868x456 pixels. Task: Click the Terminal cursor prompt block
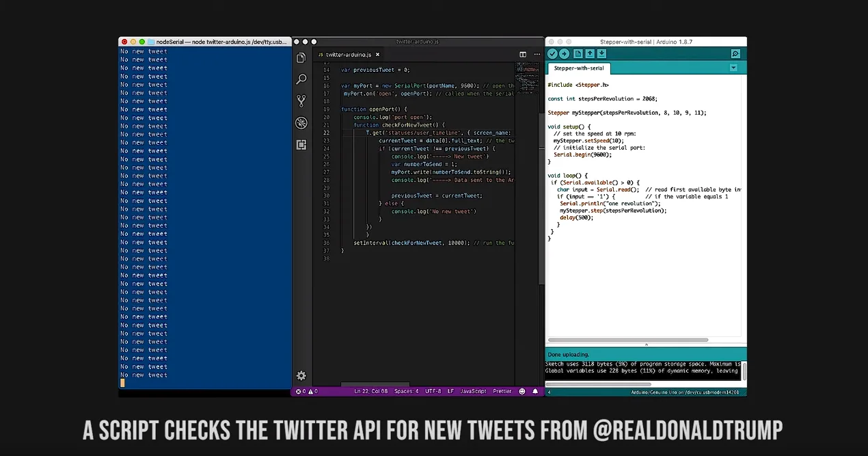click(122, 383)
